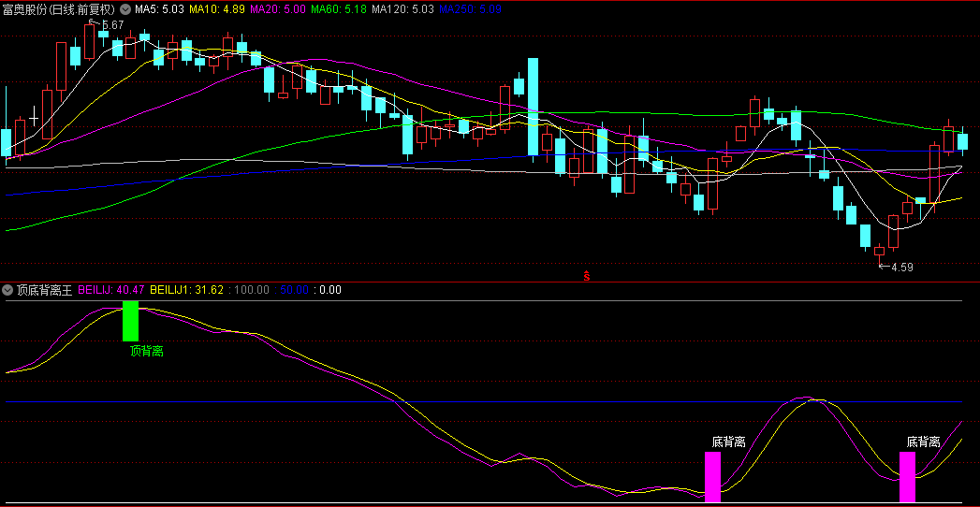
Task: Expand the main chart dropdown beside 富奥股份
Action: coord(125,8)
